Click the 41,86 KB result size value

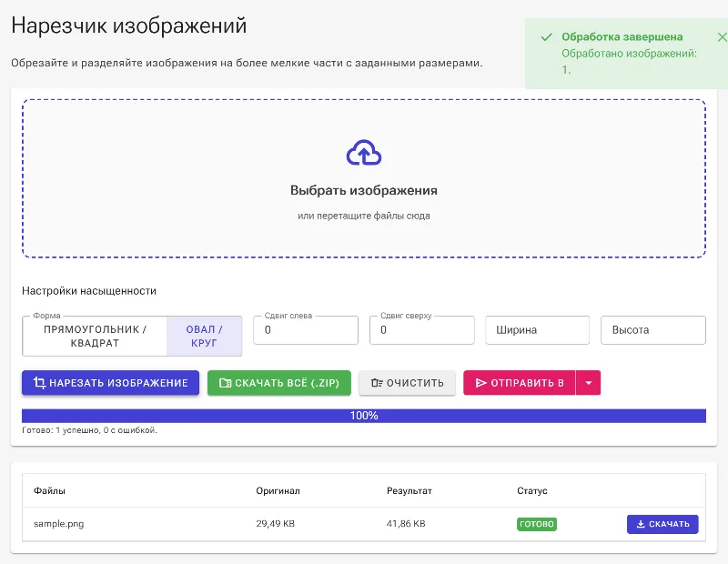(x=406, y=524)
